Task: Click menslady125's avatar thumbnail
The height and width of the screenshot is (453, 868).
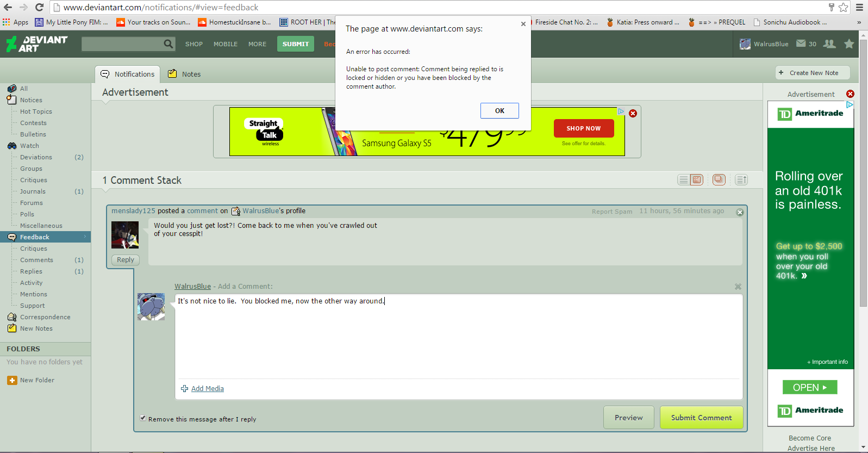Action: click(125, 235)
